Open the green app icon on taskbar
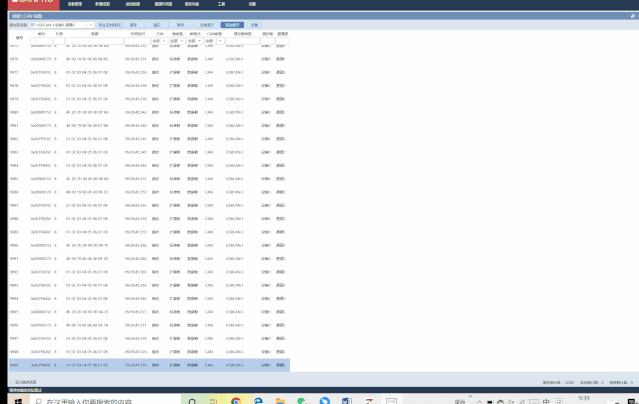The width and height of the screenshot is (639, 404). [302, 401]
